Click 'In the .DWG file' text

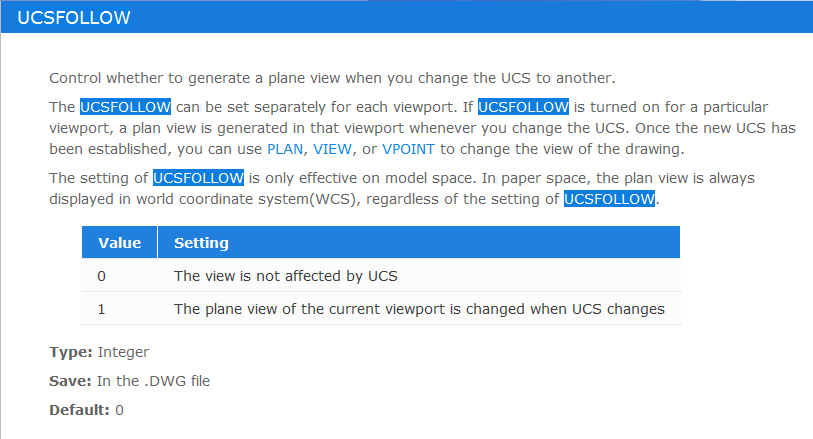click(x=153, y=381)
